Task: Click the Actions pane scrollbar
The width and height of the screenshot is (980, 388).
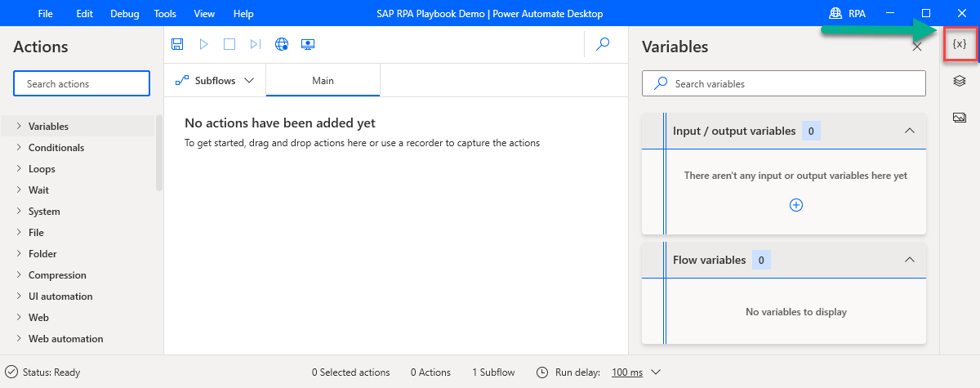Action: click(x=158, y=153)
